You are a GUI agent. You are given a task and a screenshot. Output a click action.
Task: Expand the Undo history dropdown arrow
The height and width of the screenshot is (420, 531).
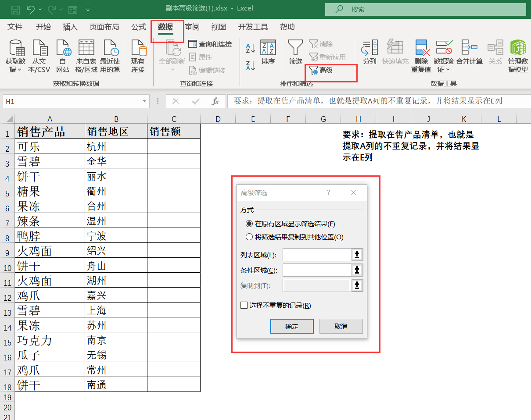(40, 9)
